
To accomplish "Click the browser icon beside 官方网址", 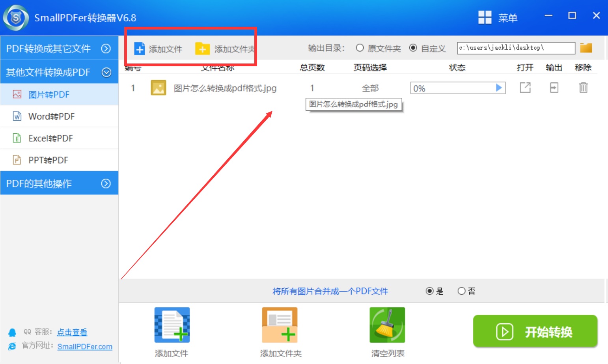I will tap(12, 346).
